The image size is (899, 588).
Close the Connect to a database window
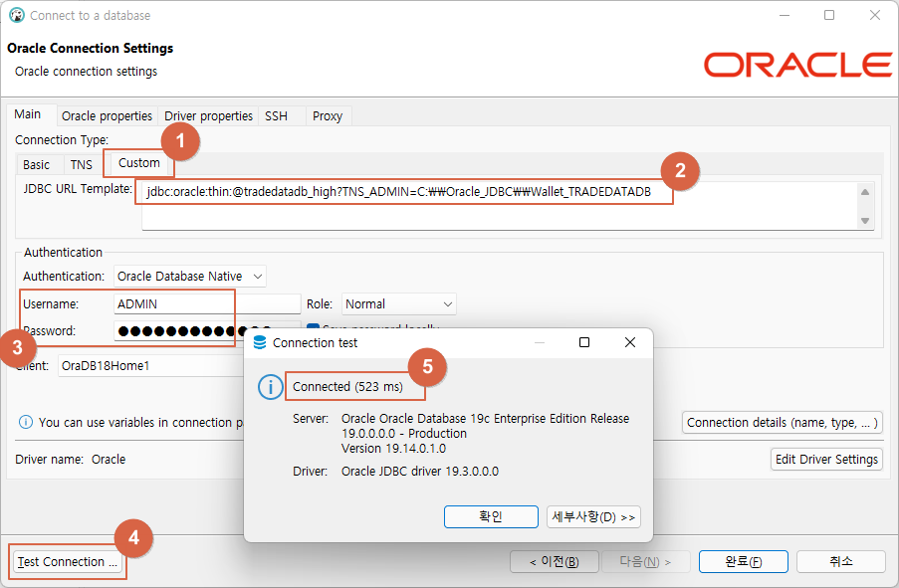[x=874, y=15]
